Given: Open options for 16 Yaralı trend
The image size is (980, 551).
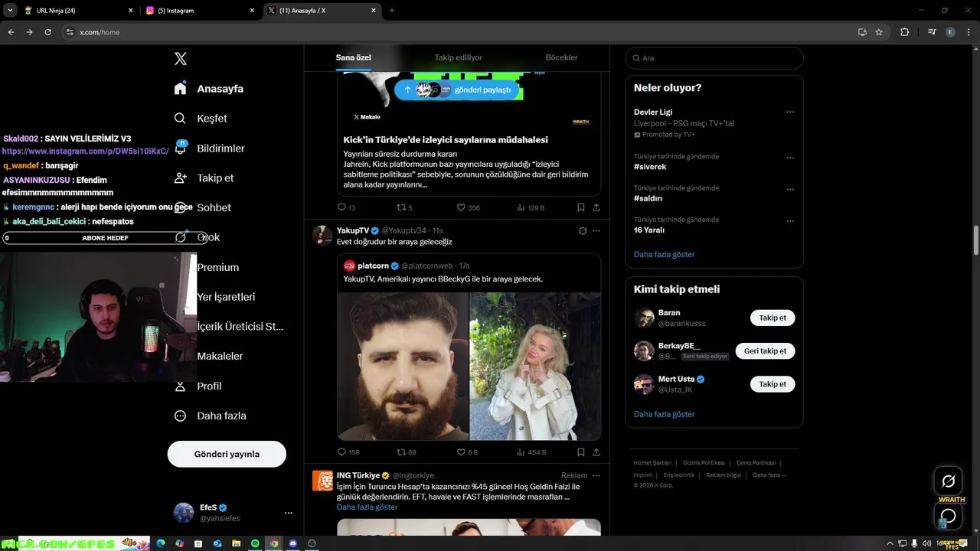Looking at the screenshot, I should tap(790, 221).
